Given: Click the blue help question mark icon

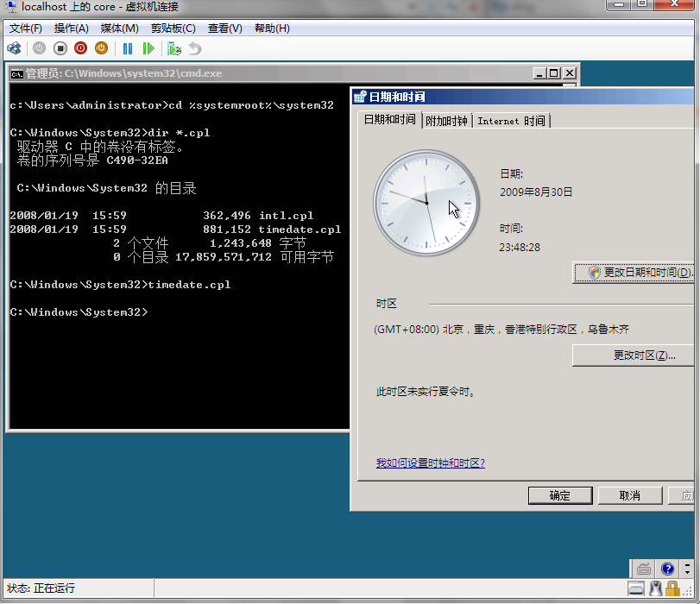Looking at the screenshot, I should (667, 569).
